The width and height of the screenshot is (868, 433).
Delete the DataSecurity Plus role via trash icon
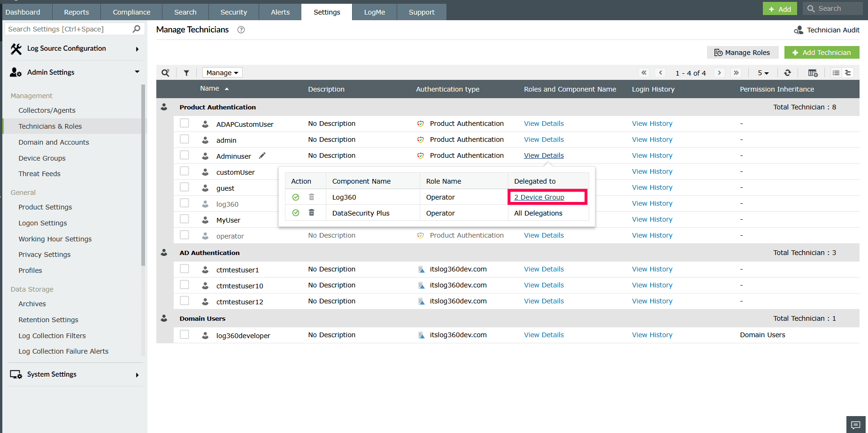click(x=311, y=213)
